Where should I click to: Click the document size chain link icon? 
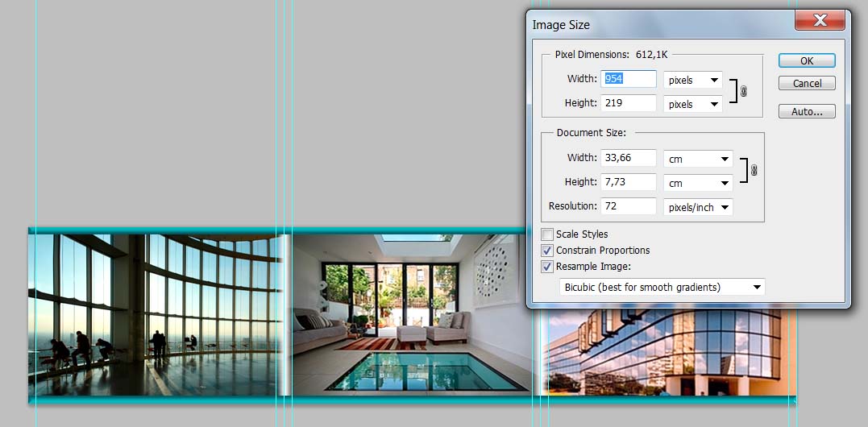coord(754,170)
